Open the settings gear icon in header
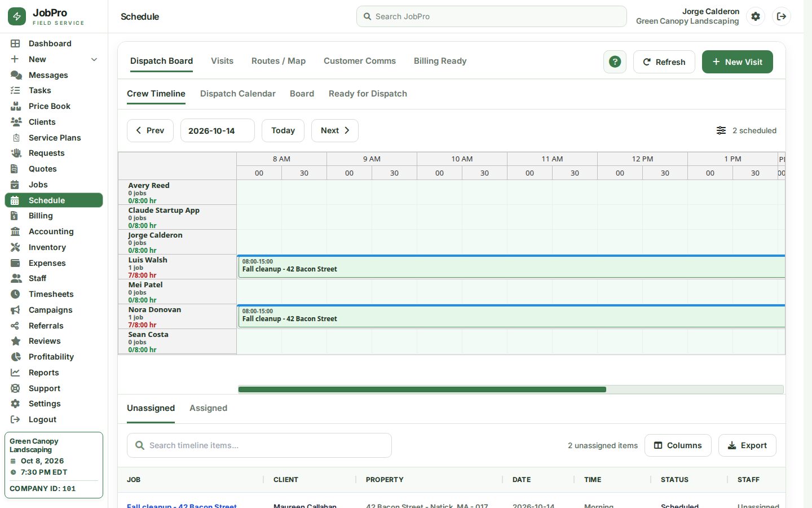This screenshot has width=812, height=508. pos(756,16)
